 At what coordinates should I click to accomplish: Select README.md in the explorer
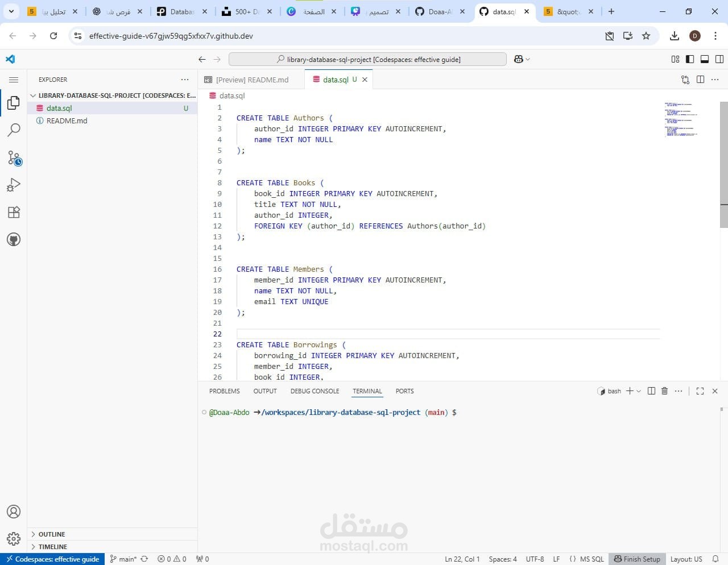pyautogui.click(x=67, y=121)
